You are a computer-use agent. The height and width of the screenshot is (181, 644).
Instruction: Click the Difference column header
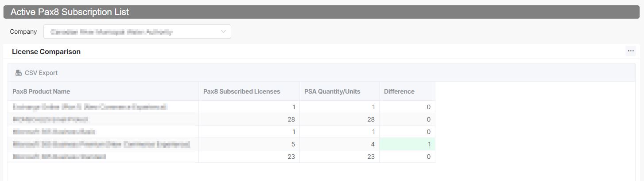click(x=399, y=91)
